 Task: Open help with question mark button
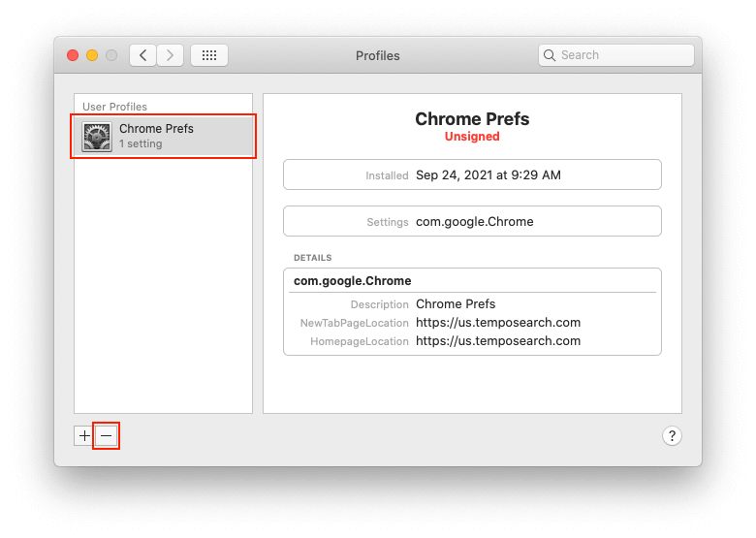(x=672, y=436)
